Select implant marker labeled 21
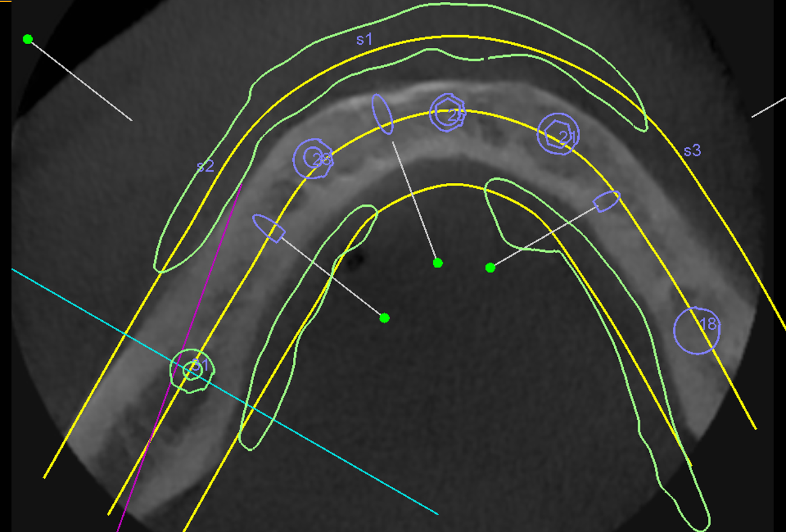This screenshot has width=786, height=532. 558,134
